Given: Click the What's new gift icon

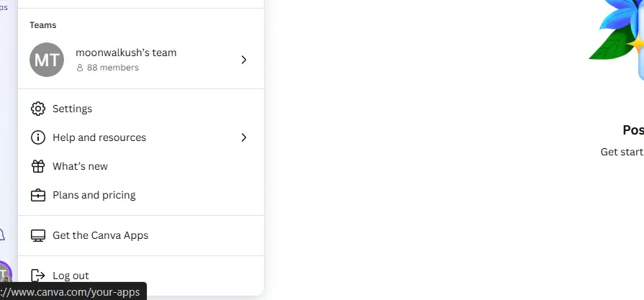Looking at the screenshot, I should [x=38, y=166].
